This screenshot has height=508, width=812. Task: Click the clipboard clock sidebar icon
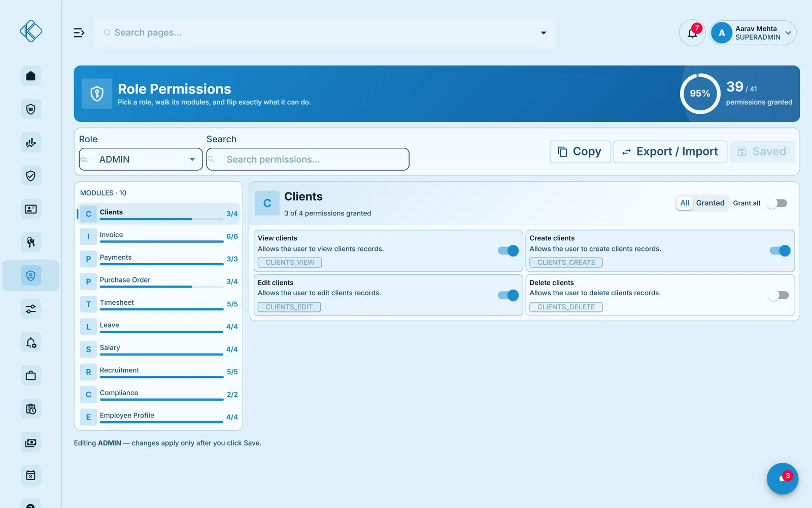pyautogui.click(x=31, y=409)
